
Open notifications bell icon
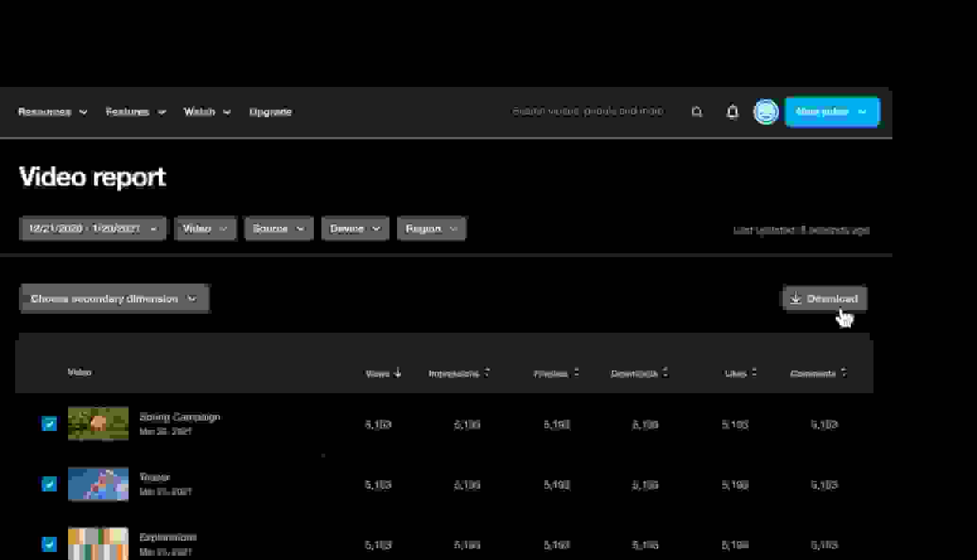732,112
